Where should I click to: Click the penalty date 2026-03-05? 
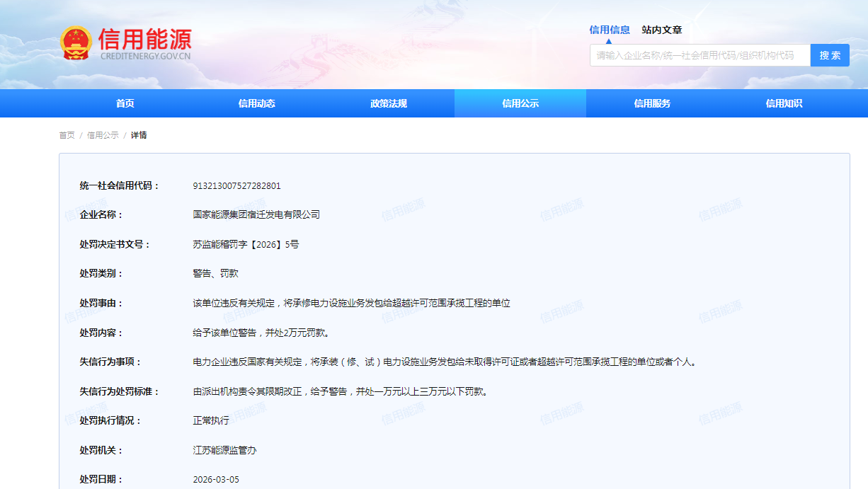tap(216, 480)
